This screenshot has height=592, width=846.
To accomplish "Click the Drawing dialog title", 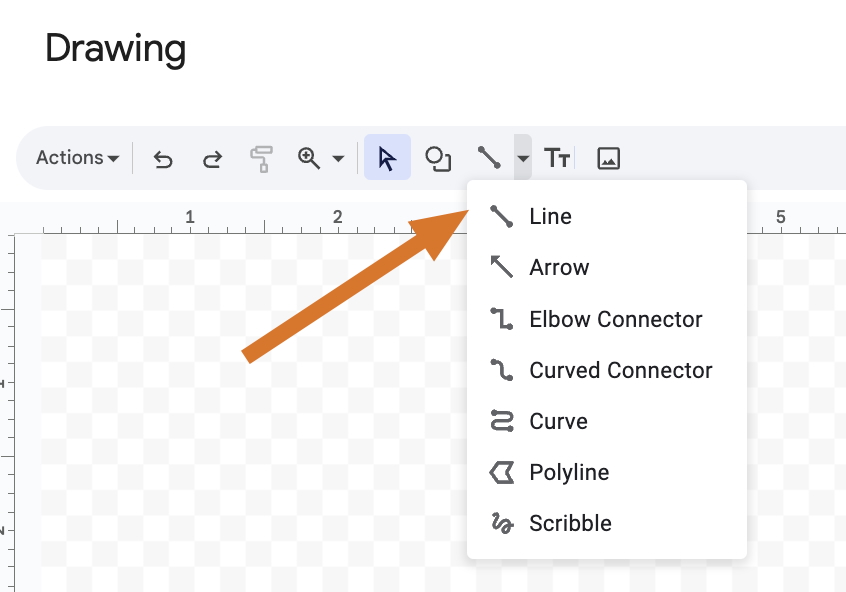I will pos(115,50).
